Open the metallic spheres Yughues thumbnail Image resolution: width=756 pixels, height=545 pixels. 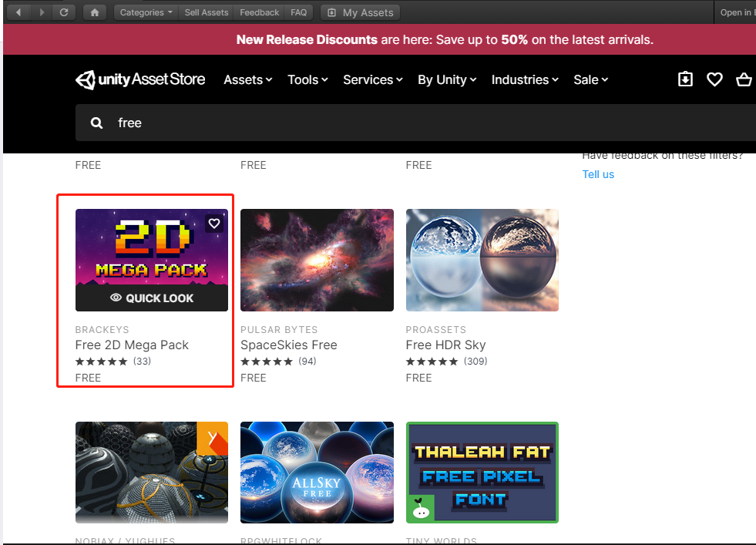tap(152, 473)
